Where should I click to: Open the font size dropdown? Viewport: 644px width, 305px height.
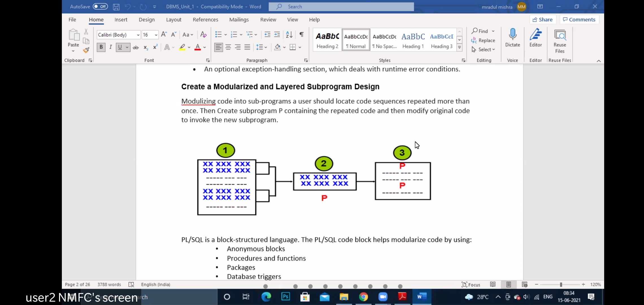pyautogui.click(x=156, y=35)
